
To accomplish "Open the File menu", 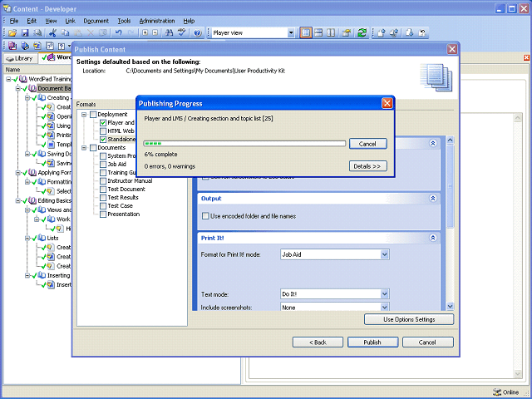I will pos(14,21).
